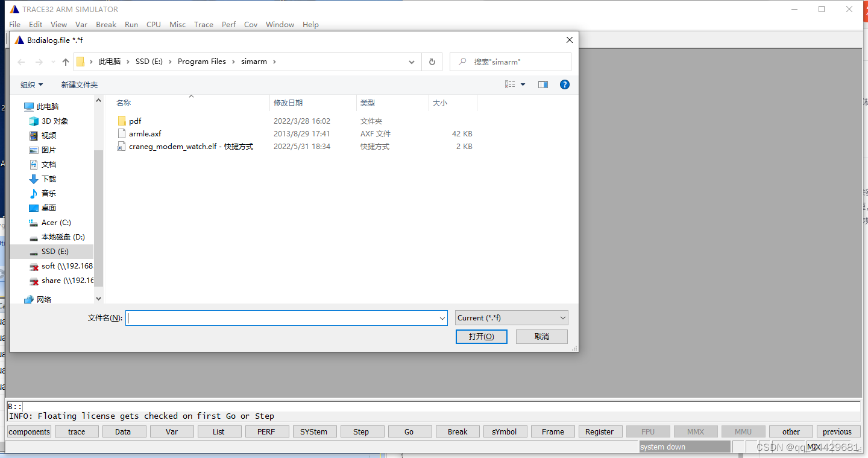Select 桌面 in sidebar
The height and width of the screenshot is (458, 868).
(x=49, y=208)
